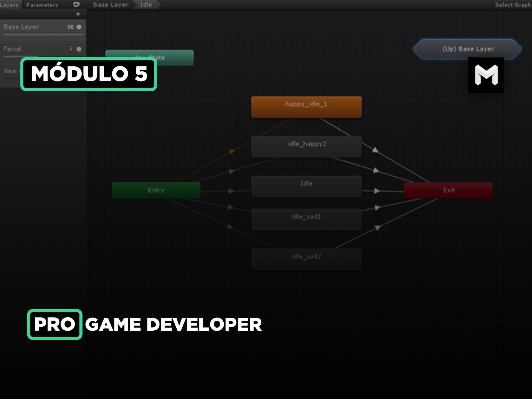Screen dimensions: 532x399
Task: Click the red mask indicator on Facial layer
Action: [x=71, y=49]
